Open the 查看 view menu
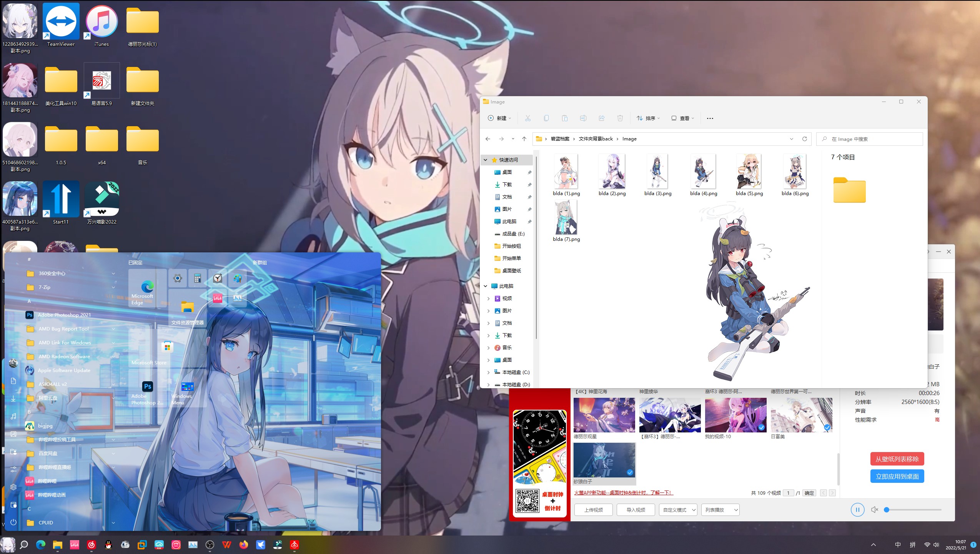This screenshot has height=554, width=980. point(683,118)
